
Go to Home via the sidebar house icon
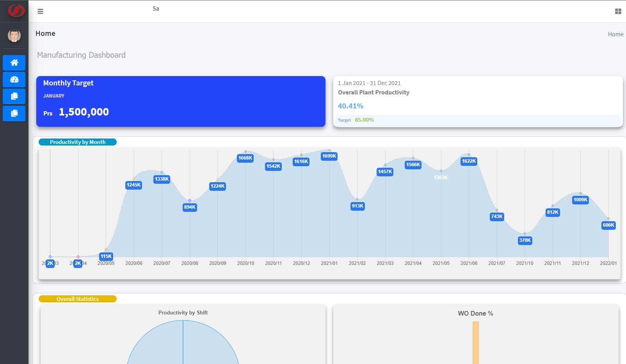pyautogui.click(x=14, y=62)
